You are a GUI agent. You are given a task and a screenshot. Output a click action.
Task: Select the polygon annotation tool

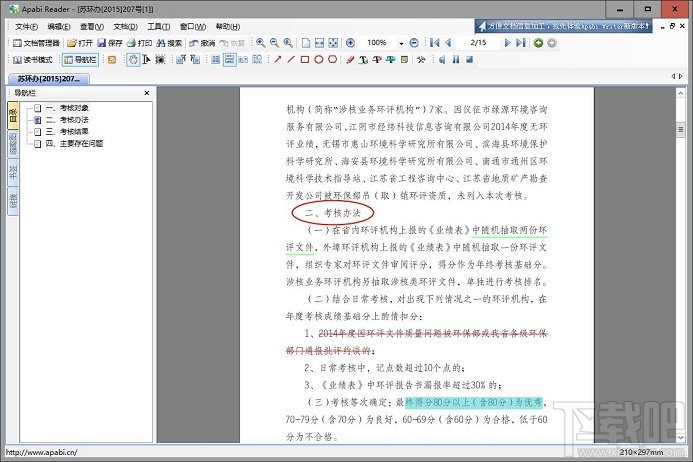pyautogui.click(x=333, y=59)
